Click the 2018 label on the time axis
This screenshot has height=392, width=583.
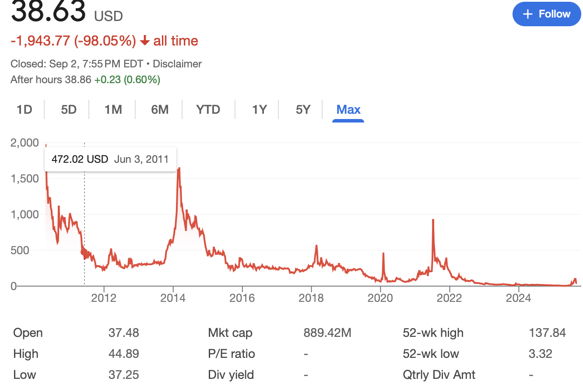[x=311, y=298]
